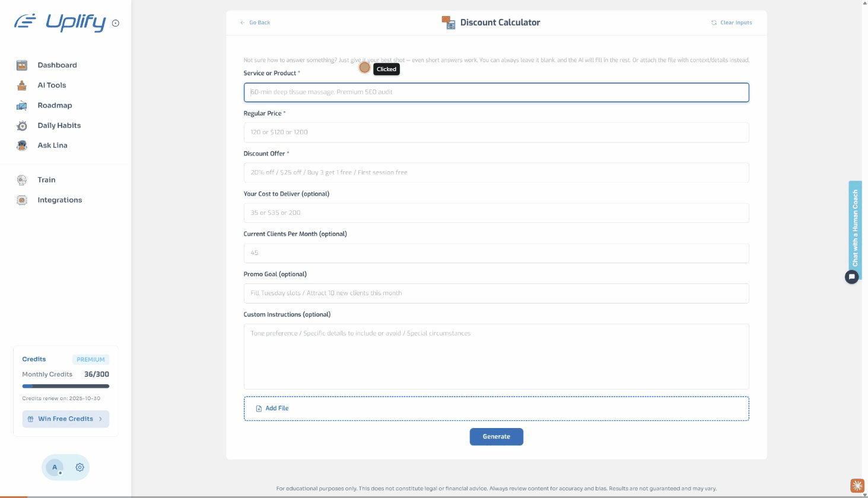Click Clear Inputs to reset form
This screenshot has height=498, width=868.
(732, 23)
